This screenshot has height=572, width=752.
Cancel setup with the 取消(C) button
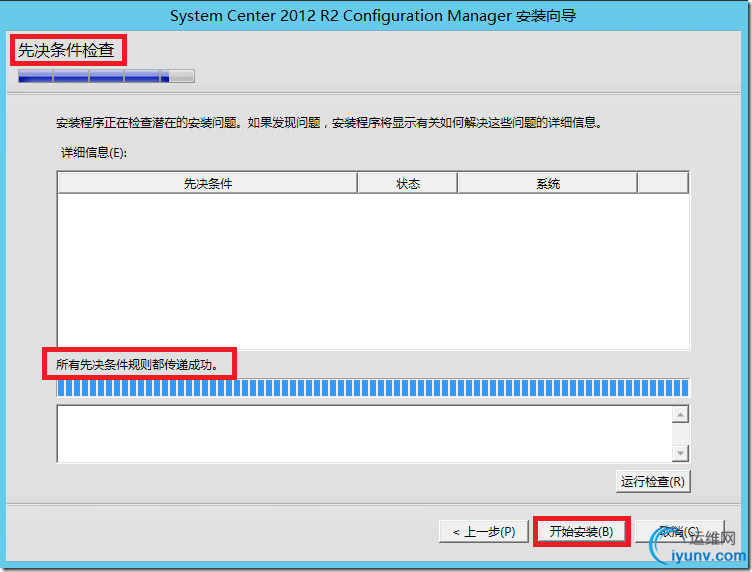coord(679,532)
